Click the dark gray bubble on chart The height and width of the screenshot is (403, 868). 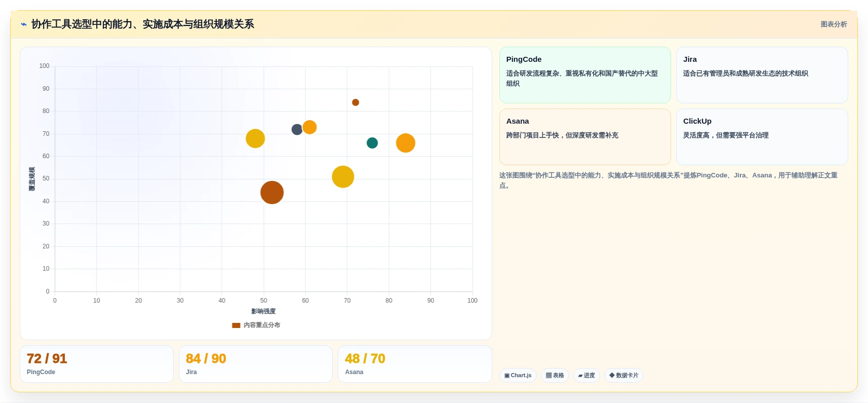click(297, 130)
